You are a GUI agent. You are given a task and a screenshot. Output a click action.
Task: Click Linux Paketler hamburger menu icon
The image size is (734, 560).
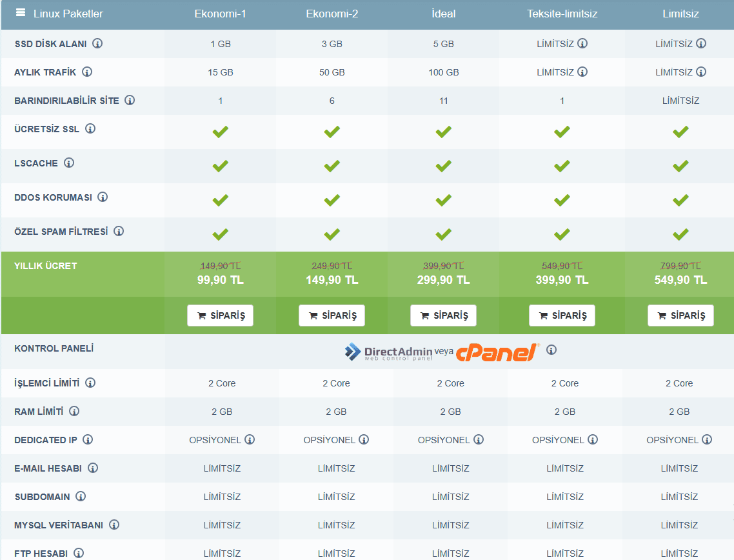21,13
